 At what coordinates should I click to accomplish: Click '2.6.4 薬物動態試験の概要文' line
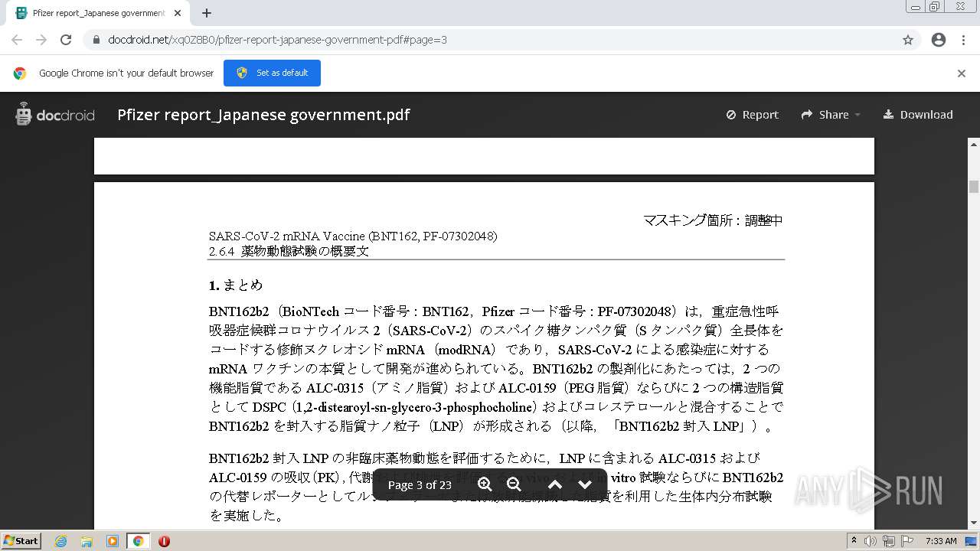289,251
